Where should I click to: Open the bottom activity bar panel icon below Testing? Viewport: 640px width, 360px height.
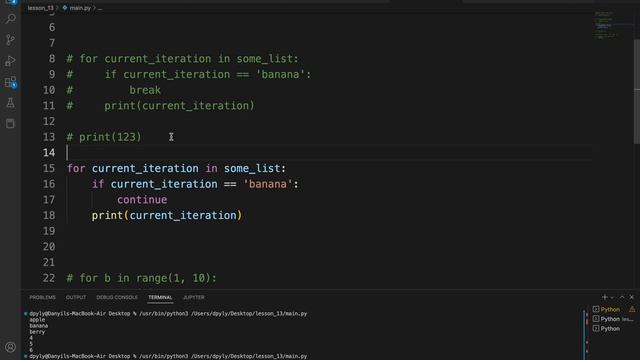[11, 123]
